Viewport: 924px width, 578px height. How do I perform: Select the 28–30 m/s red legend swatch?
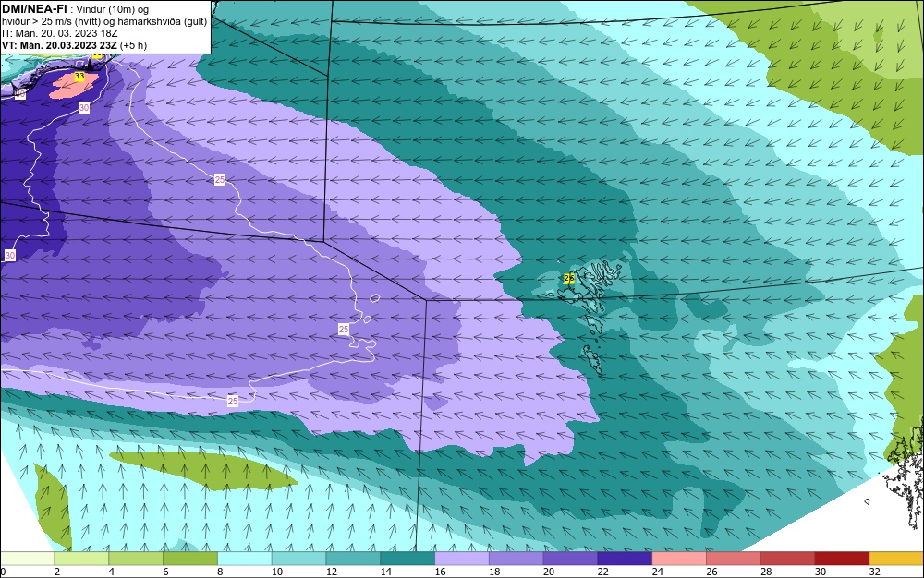click(788, 559)
